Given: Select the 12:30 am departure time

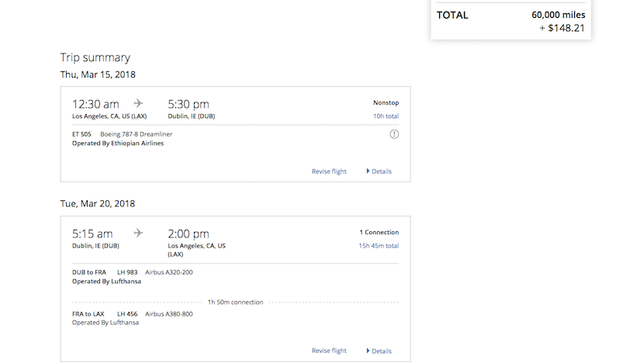Looking at the screenshot, I should tap(95, 104).
